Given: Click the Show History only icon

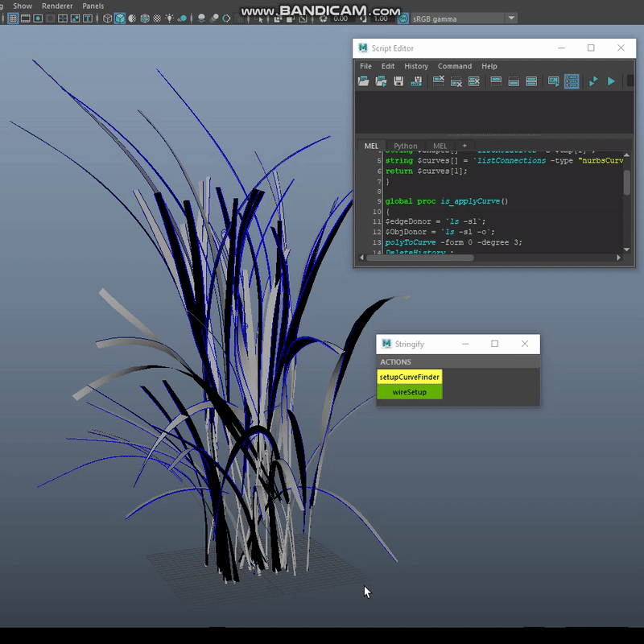Looking at the screenshot, I should [496, 81].
